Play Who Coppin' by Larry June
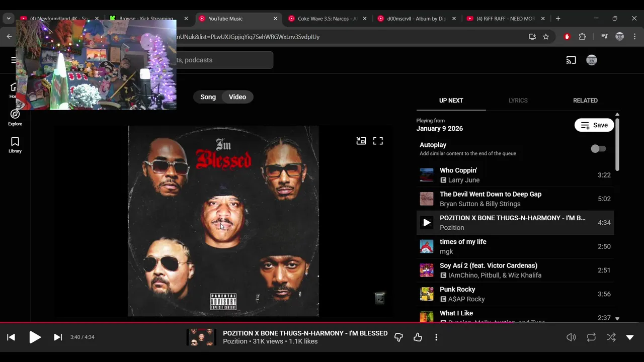644x362 pixels. click(515, 175)
